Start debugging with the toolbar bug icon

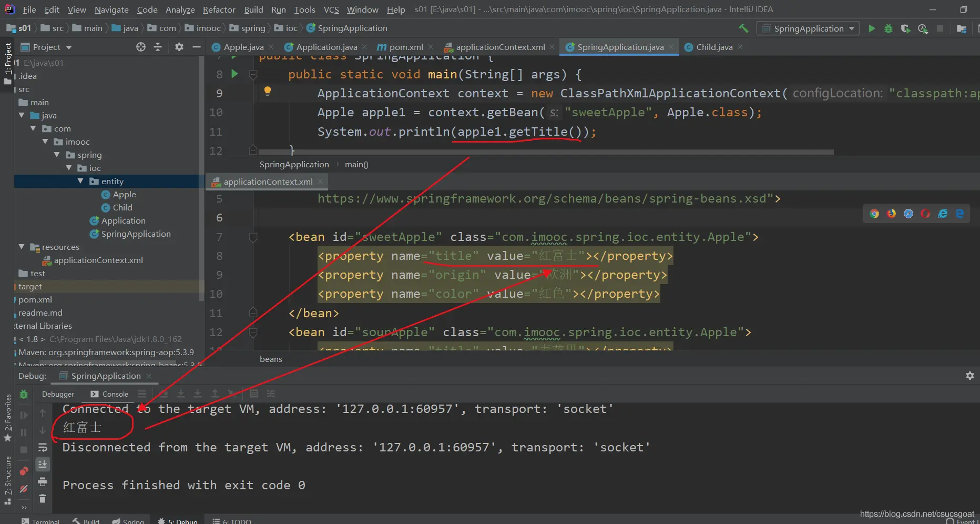click(889, 28)
